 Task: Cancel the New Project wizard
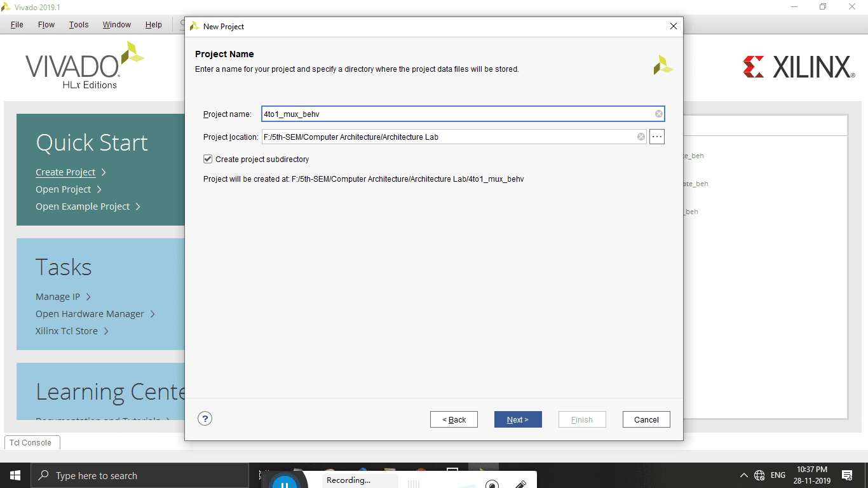click(646, 419)
